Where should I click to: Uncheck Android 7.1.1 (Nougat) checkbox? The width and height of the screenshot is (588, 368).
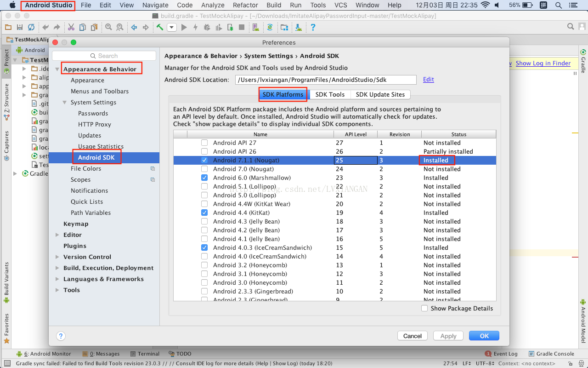[204, 160]
